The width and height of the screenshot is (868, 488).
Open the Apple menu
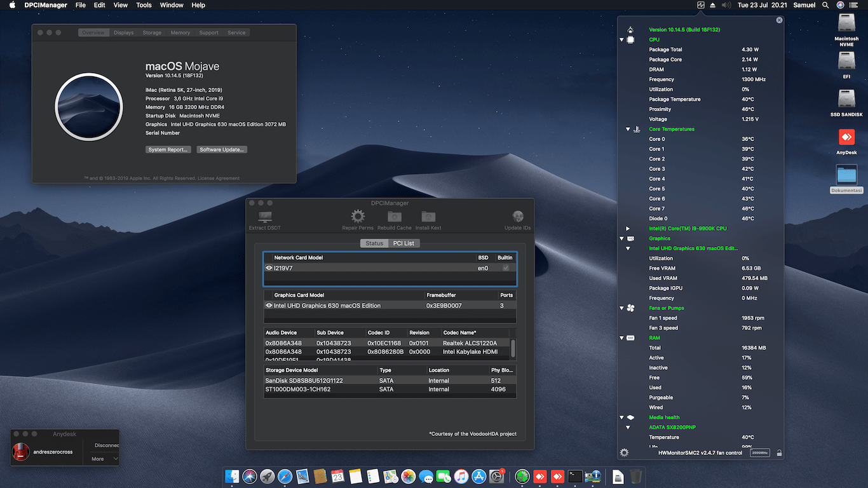pyautogui.click(x=13, y=5)
